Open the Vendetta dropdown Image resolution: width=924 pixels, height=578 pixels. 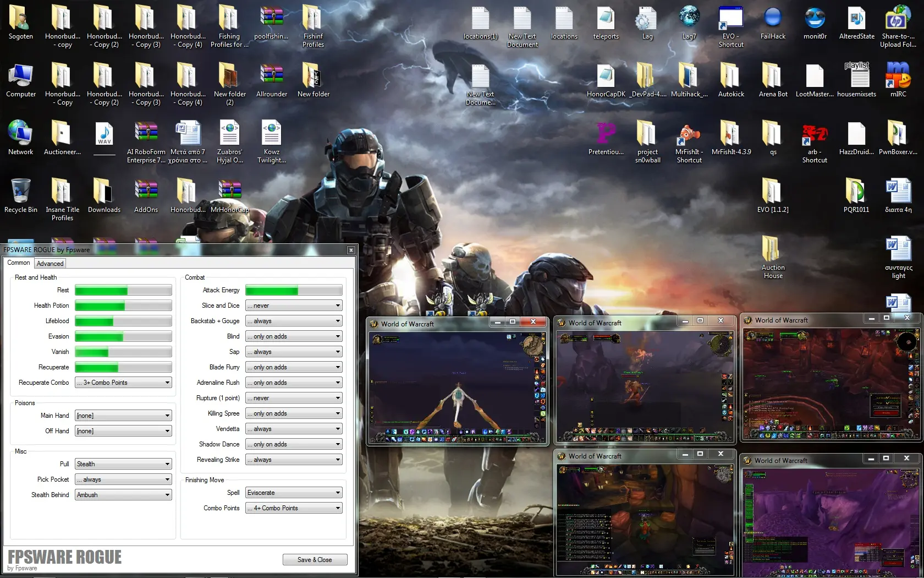pos(294,429)
